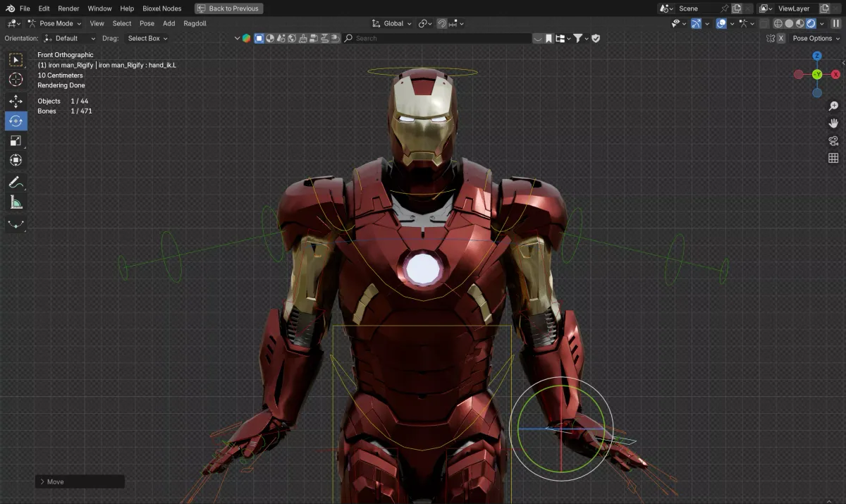Select the Move tool in left toolbar

pyautogui.click(x=16, y=102)
